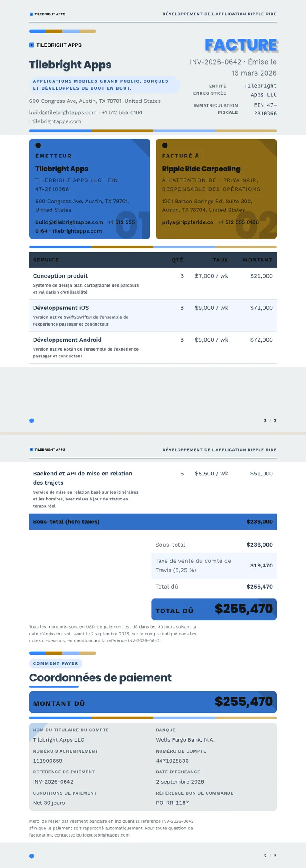Click the account number 4471028836

tap(172, 761)
